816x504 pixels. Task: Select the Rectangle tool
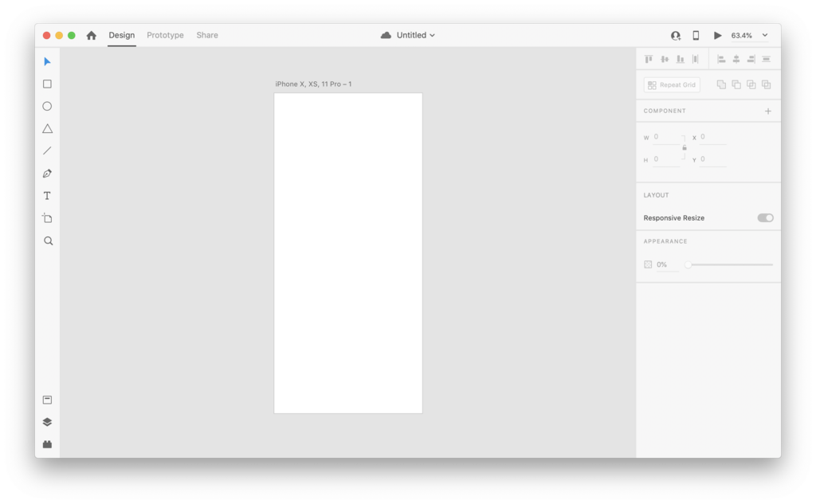[47, 84]
